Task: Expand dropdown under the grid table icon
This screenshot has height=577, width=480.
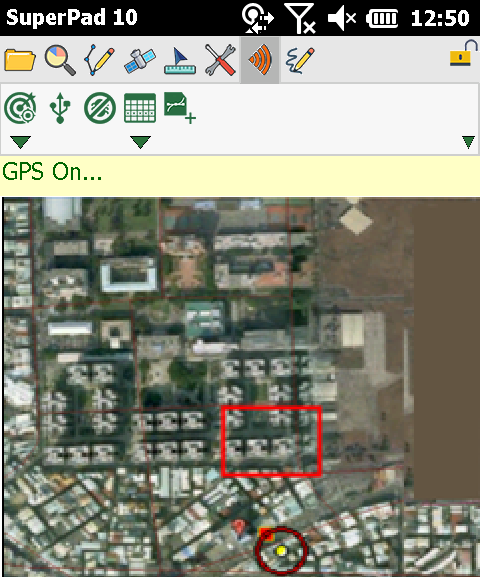Action: [140, 142]
